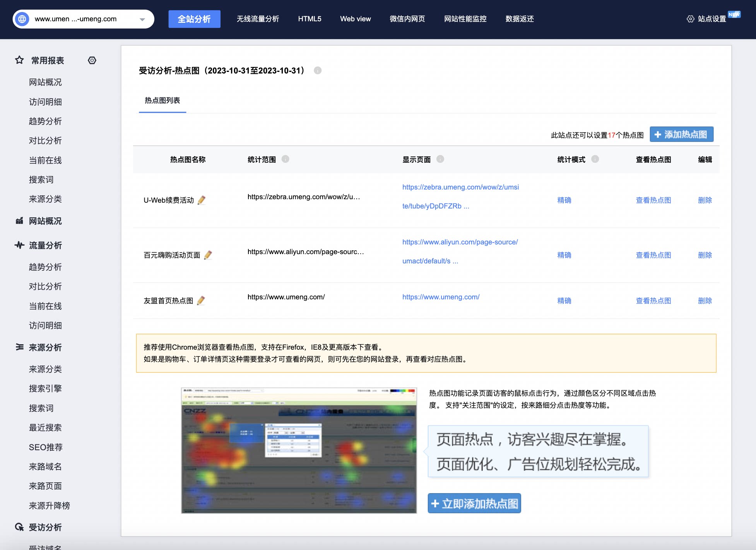Click info icon next to 统计范围

285,159
